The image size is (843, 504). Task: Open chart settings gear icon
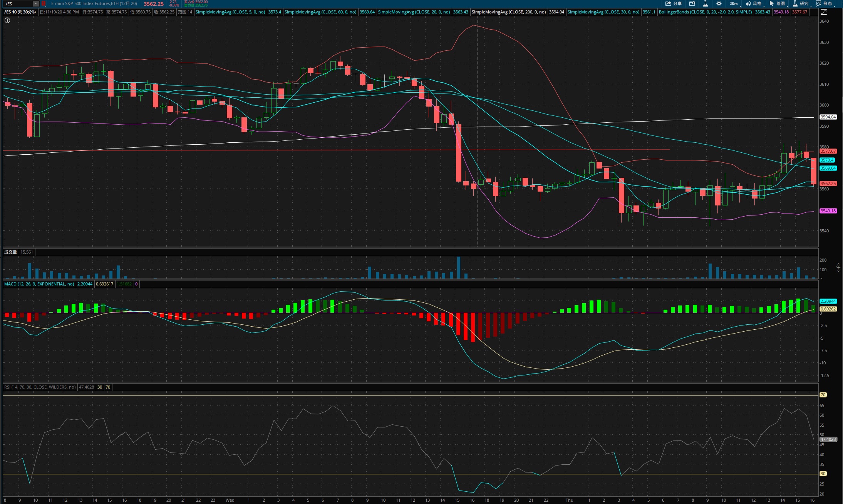click(x=719, y=3)
